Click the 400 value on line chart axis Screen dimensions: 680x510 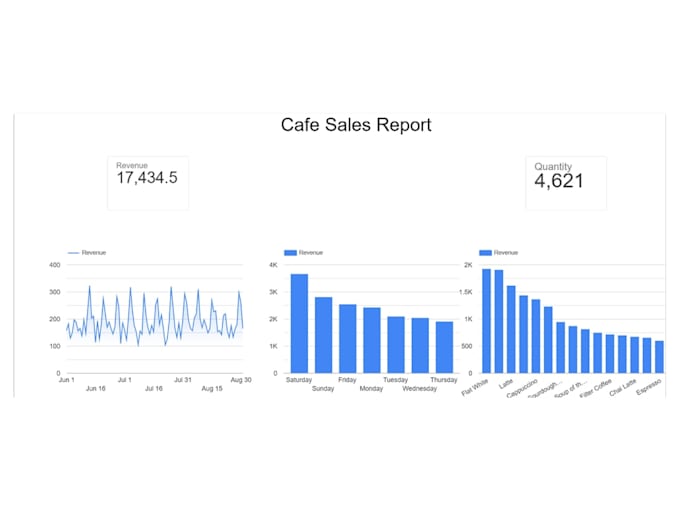click(x=55, y=265)
